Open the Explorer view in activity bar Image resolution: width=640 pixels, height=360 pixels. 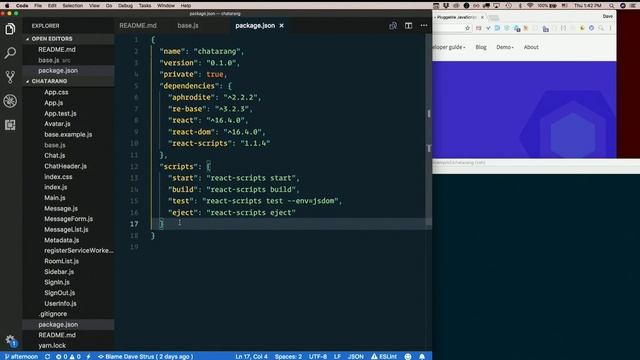[10, 29]
